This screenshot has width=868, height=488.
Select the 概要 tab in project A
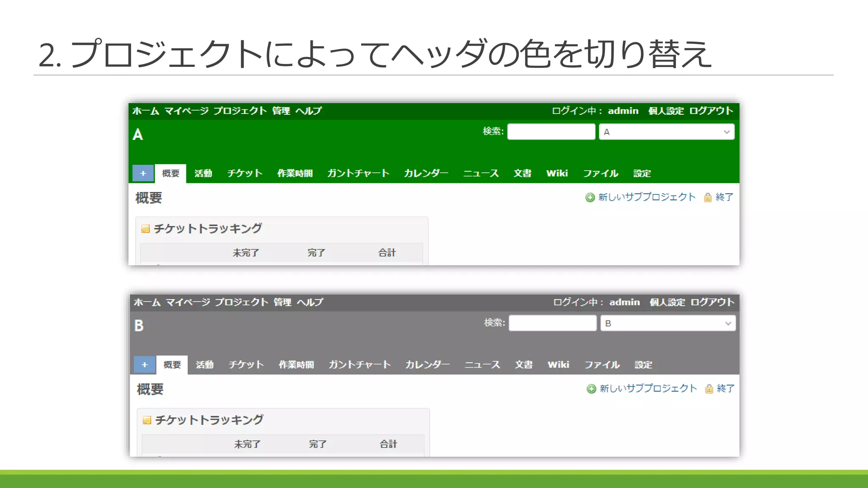pyautogui.click(x=170, y=173)
